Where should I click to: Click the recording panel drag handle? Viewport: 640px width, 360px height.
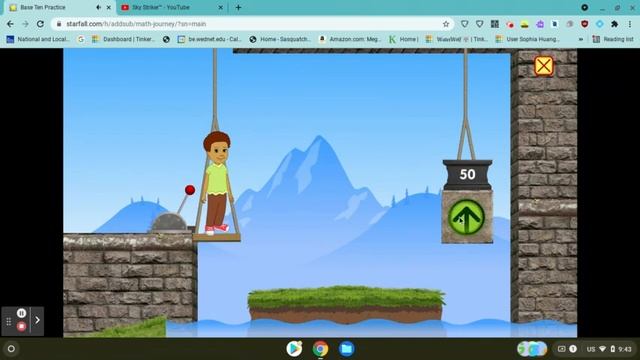click(x=9, y=321)
